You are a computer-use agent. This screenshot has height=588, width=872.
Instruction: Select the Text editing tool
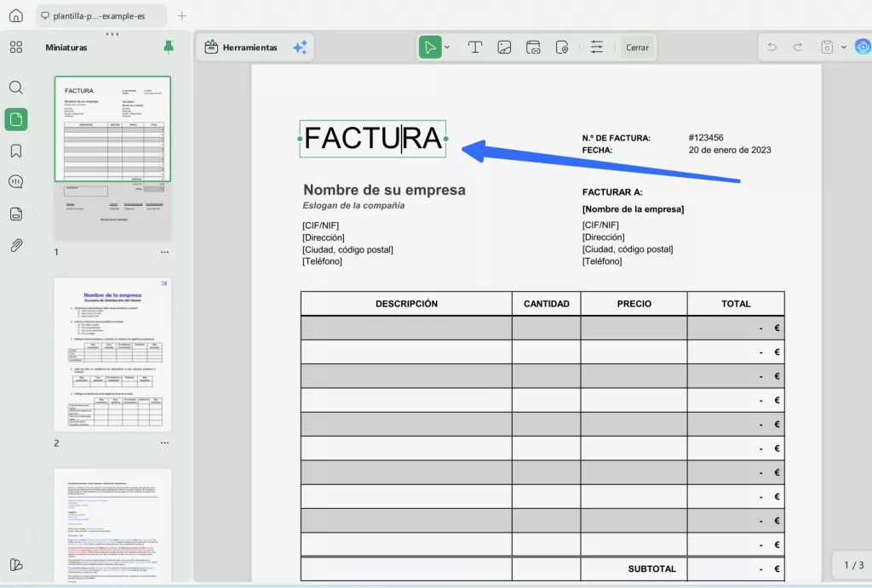coord(475,48)
